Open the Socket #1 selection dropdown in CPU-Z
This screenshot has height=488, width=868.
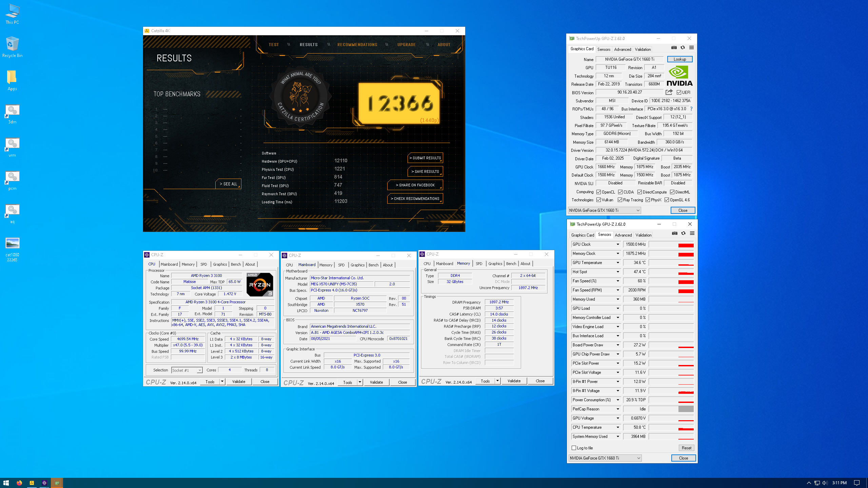point(187,370)
